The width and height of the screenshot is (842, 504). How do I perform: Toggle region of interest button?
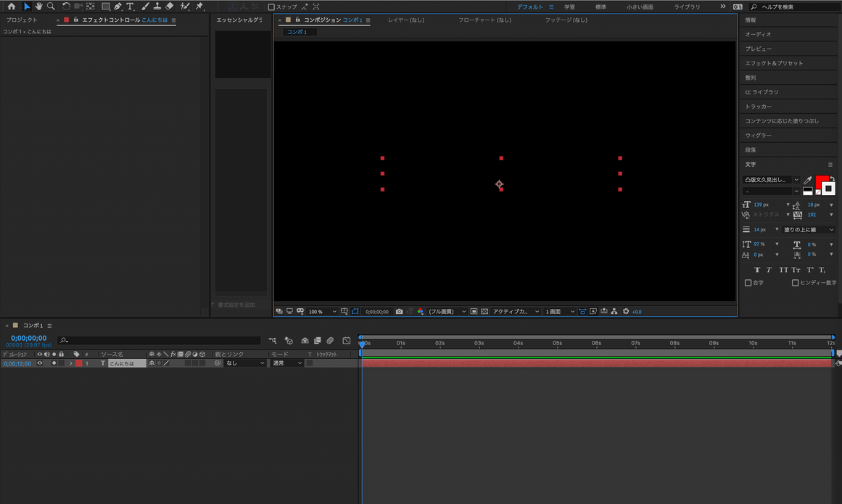(474, 311)
